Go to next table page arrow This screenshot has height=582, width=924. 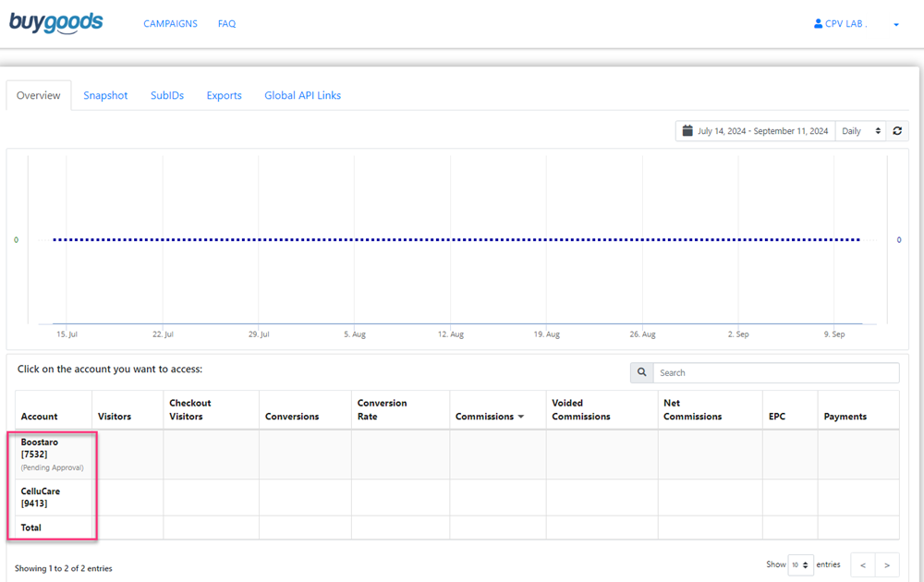pyautogui.click(x=887, y=564)
